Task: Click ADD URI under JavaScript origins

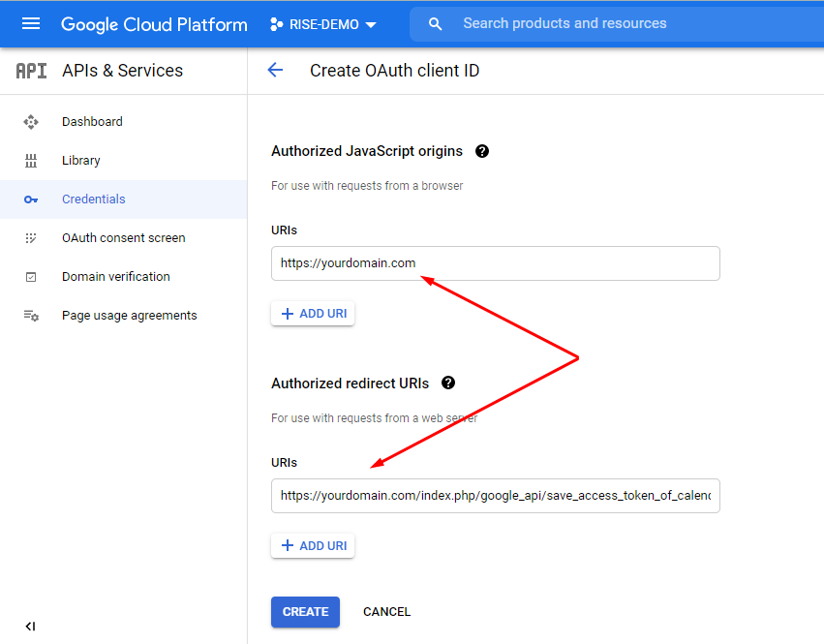Action: tap(312, 312)
